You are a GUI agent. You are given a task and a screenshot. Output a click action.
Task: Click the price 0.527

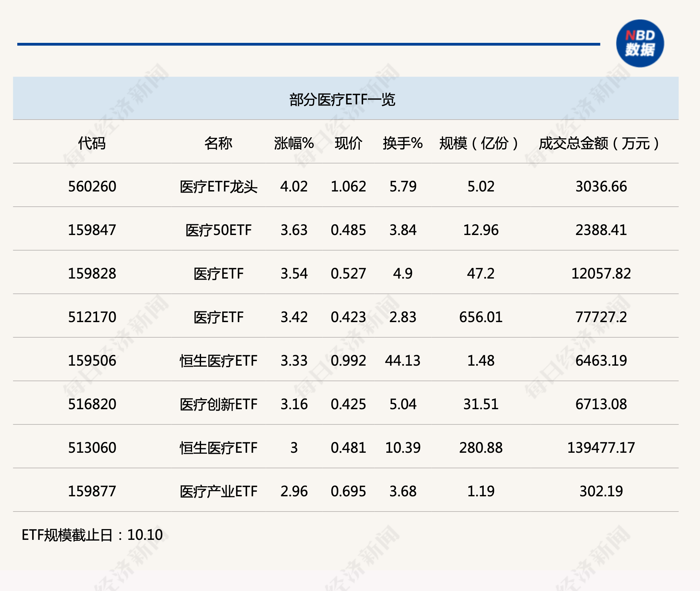(x=348, y=274)
